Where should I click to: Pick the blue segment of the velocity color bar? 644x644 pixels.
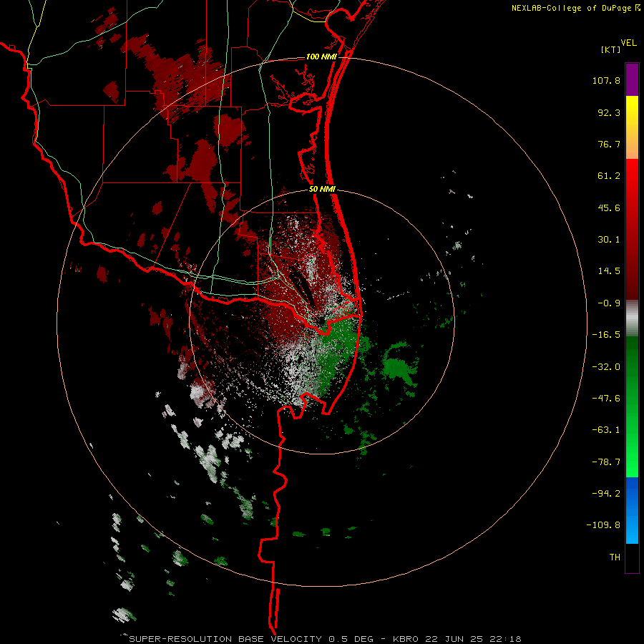coord(632,510)
